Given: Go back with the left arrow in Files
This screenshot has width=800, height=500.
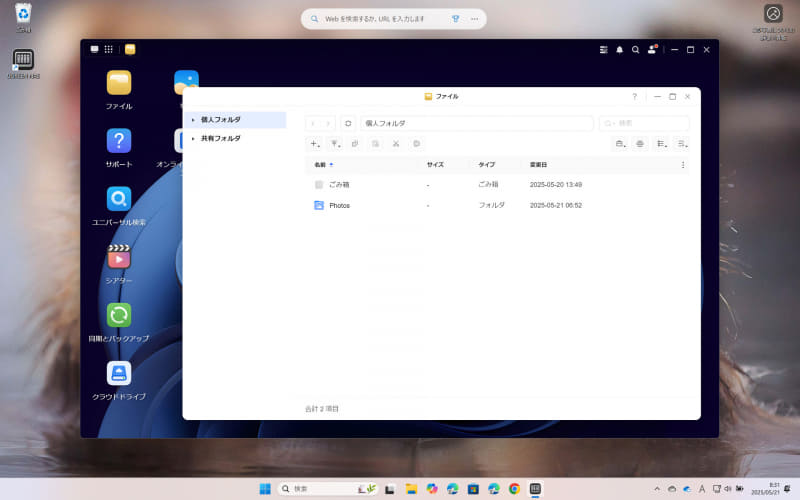Looking at the screenshot, I should tap(313, 123).
